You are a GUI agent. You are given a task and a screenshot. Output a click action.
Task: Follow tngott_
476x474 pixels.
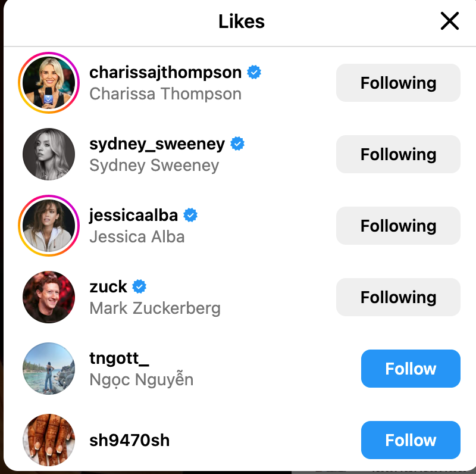(411, 369)
